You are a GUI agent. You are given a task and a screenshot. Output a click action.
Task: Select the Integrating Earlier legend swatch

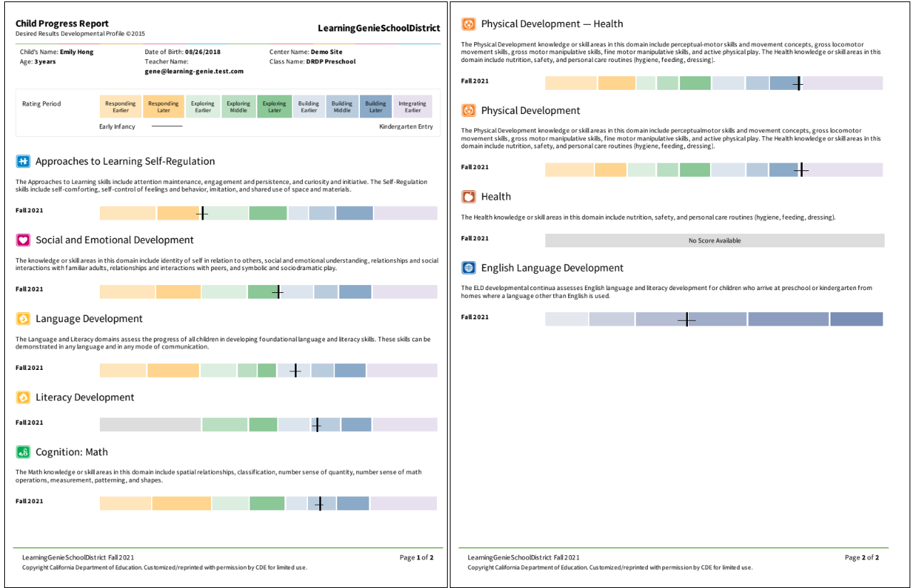pos(412,107)
